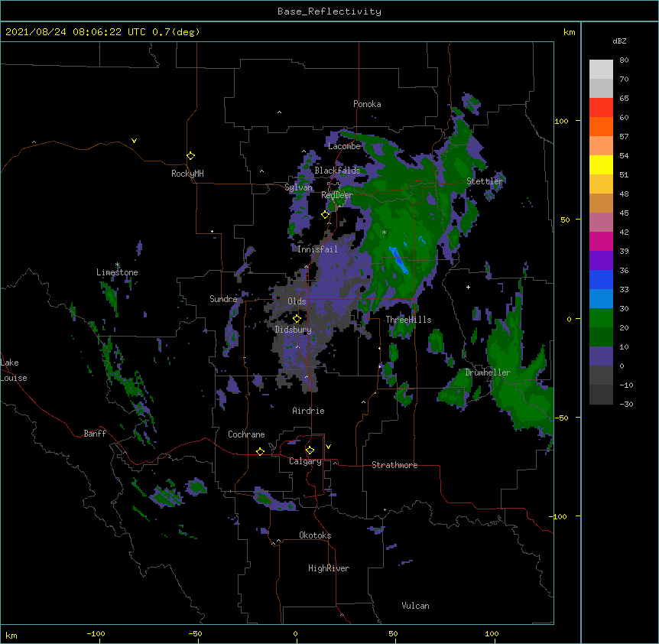Pick the magenta 42 dBZ legend swatch

coord(601,241)
